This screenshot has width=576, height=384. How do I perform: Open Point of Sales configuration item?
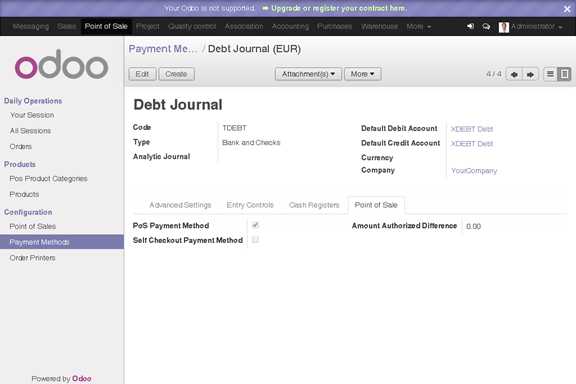33,226
